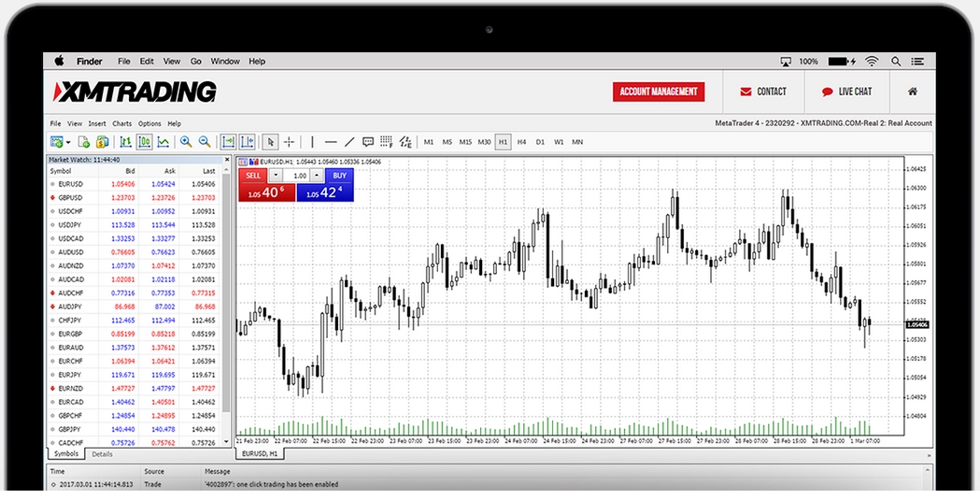This screenshot has width=980, height=499.
Task: Increase trade volume with up arrow
Action: [x=317, y=176]
